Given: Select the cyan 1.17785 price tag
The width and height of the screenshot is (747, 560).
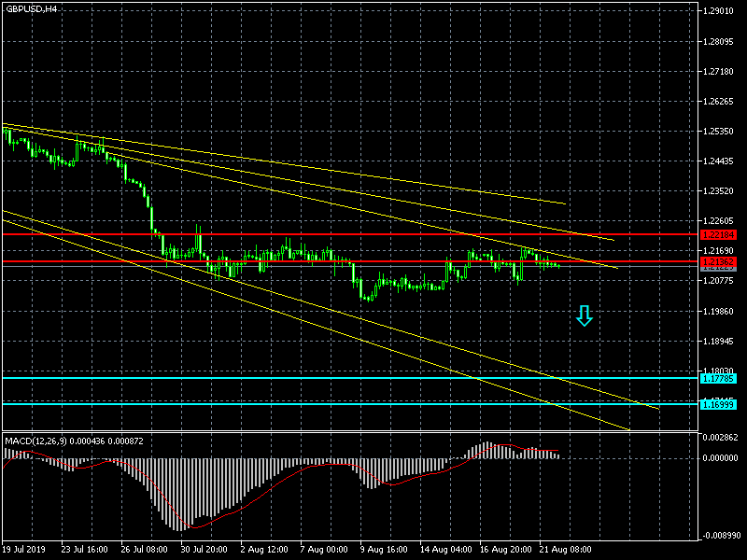Looking at the screenshot, I should point(718,379).
